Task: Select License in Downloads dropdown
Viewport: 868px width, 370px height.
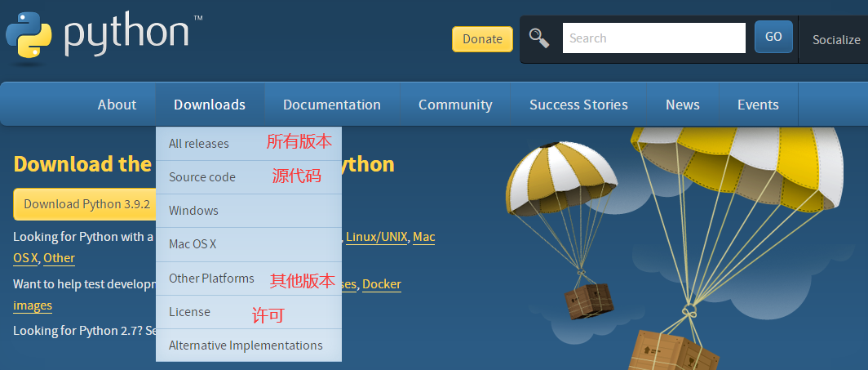Action: click(249, 312)
